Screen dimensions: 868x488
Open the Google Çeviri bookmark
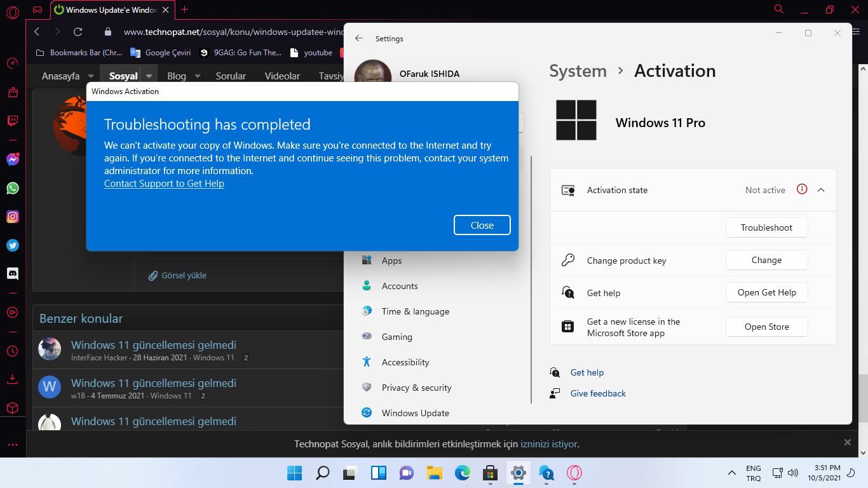pyautogui.click(x=161, y=53)
